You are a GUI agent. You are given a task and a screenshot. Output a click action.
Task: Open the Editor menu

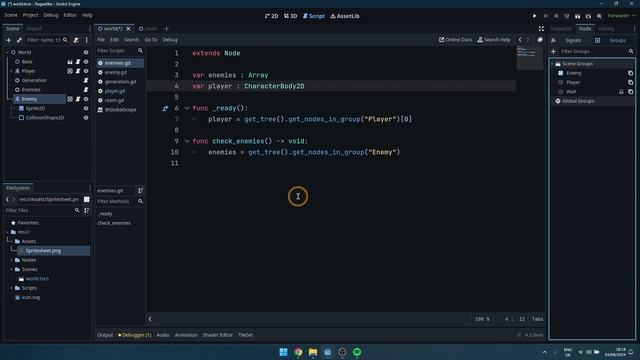70,15
